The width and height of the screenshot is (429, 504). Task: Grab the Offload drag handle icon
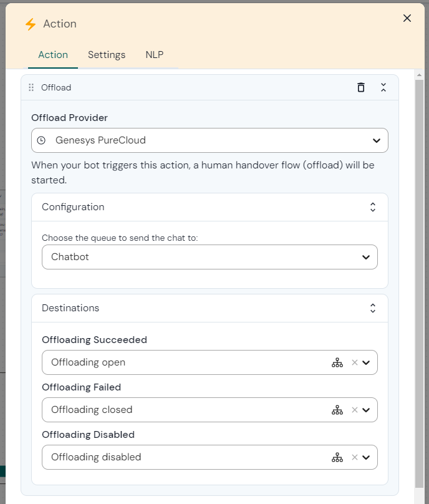(31, 87)
